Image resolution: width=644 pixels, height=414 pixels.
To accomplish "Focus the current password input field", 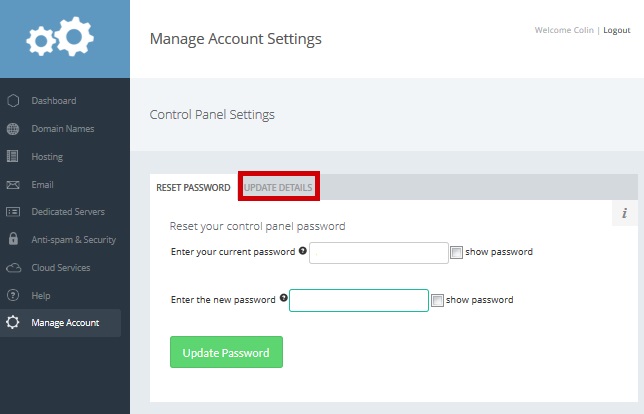I will click(x=378, y=252).
